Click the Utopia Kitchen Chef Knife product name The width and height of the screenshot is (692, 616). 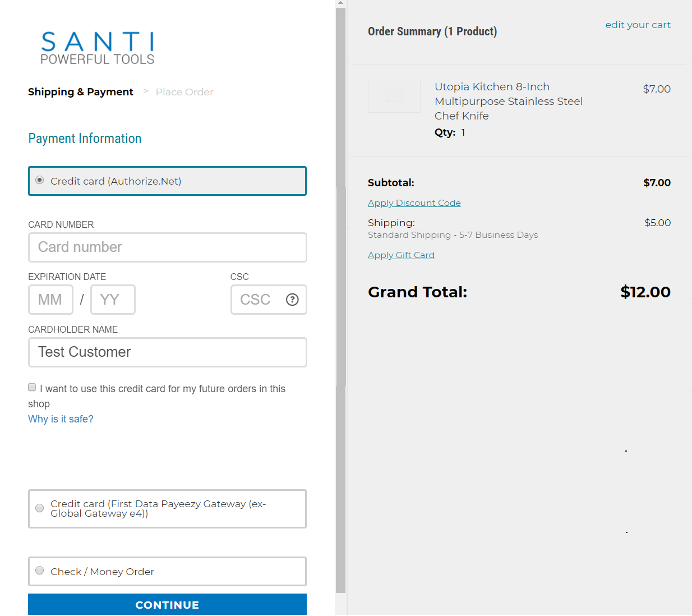509,102
